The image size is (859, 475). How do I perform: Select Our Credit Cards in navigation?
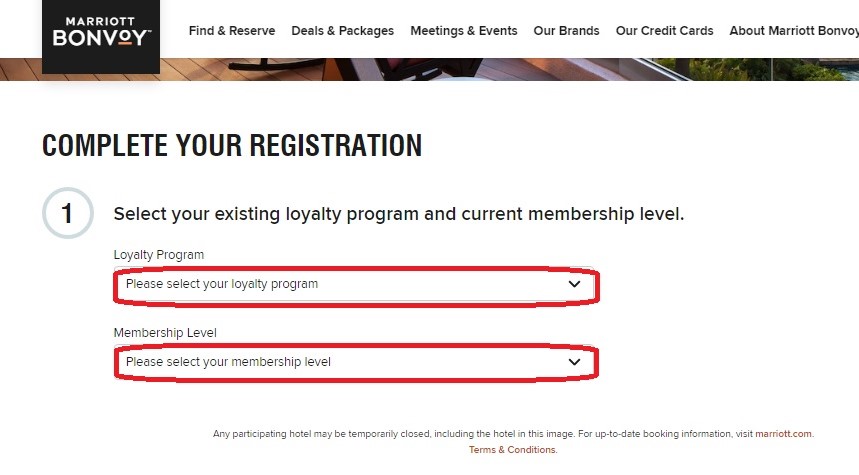(x=665, y=31)
